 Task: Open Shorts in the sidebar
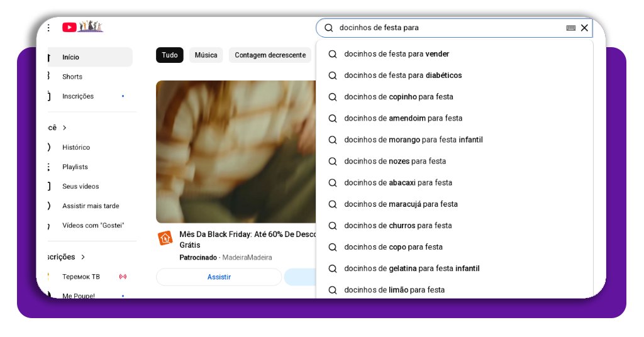point(72,77)
